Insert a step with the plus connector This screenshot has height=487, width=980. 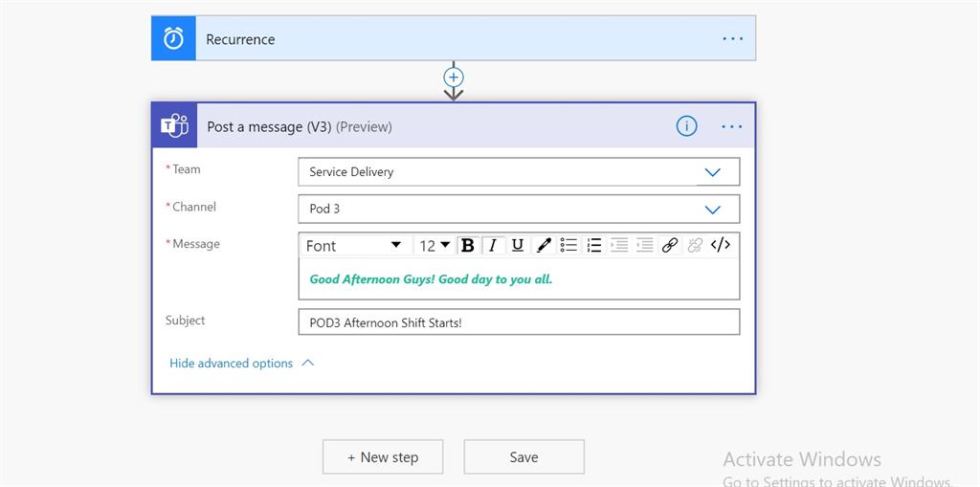pos(453,77)
